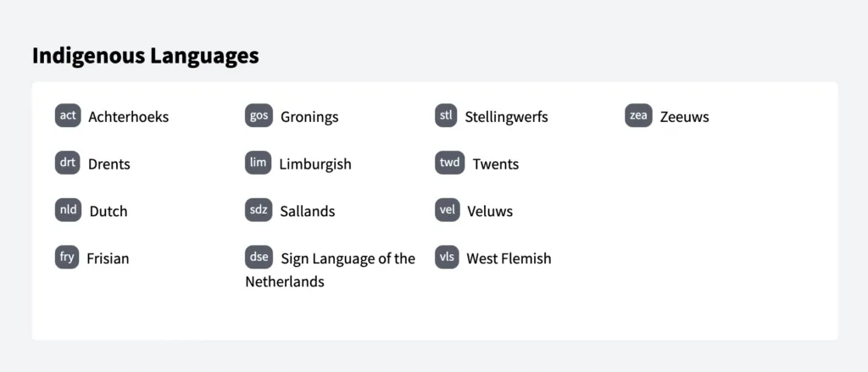Screen dimensions: 868x372
Task: Click the 'twd' language code badge
Action: point(450,164)
